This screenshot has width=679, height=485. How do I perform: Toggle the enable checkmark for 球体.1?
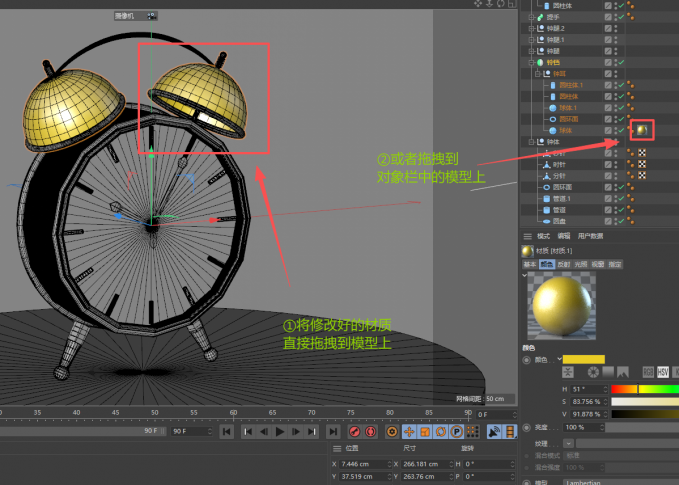click(x=620, y=107)
